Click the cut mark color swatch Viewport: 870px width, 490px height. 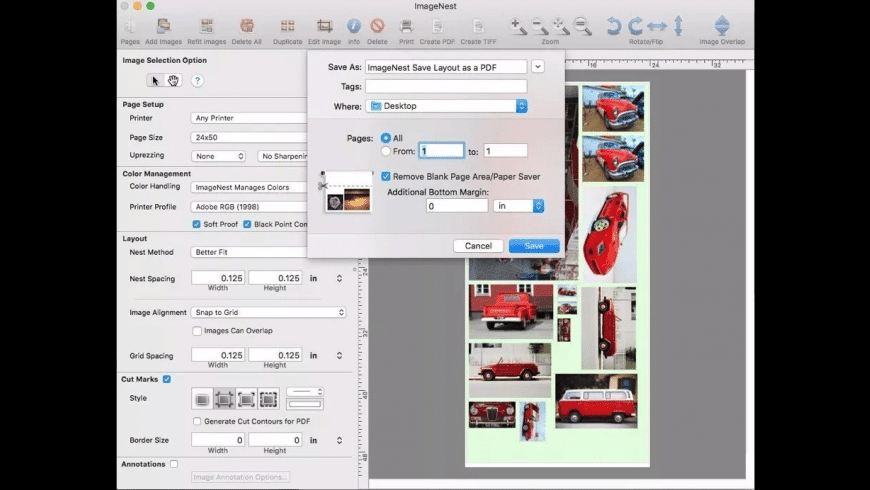[x=304, y=404]
